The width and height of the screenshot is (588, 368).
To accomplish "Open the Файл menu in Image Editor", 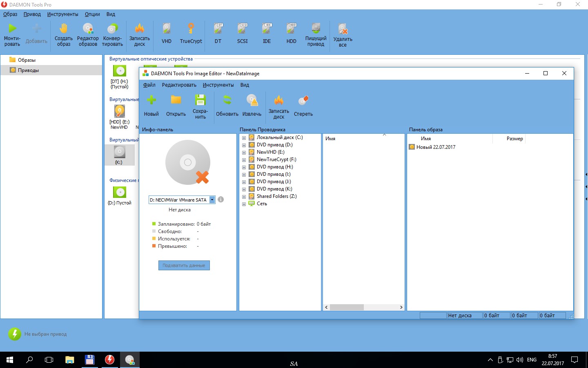I will point(149,85).
